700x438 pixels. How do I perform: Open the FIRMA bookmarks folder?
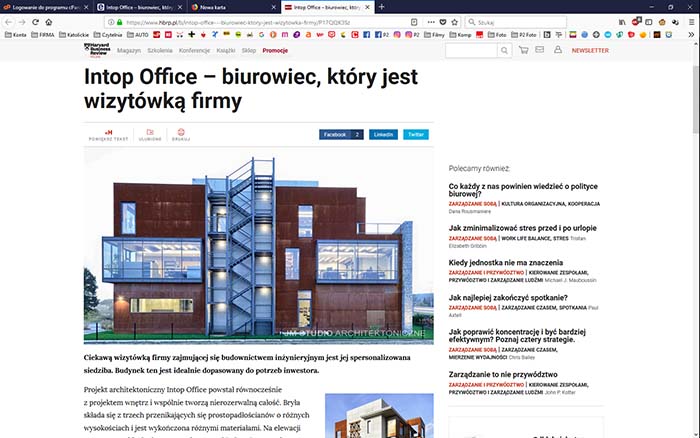point(43,34)
